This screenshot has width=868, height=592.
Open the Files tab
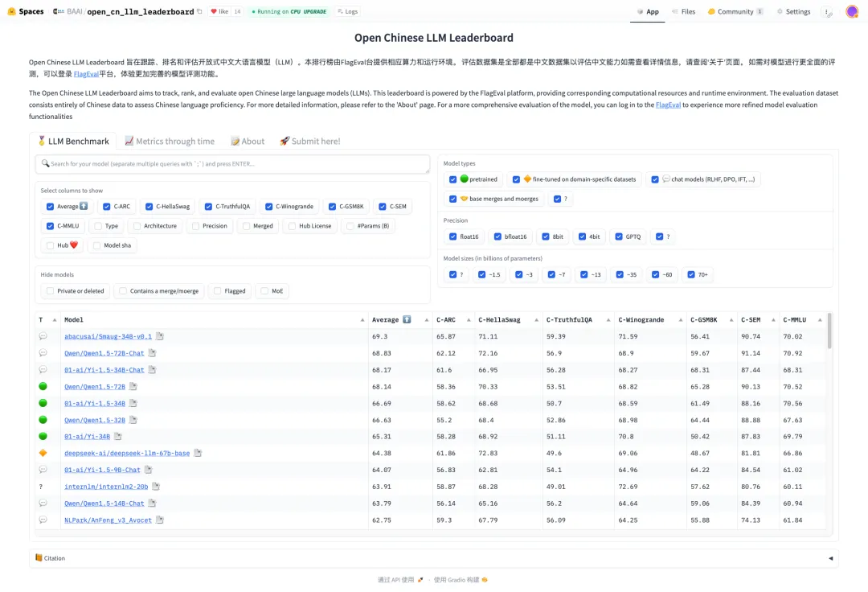click(x=683, y=11)
